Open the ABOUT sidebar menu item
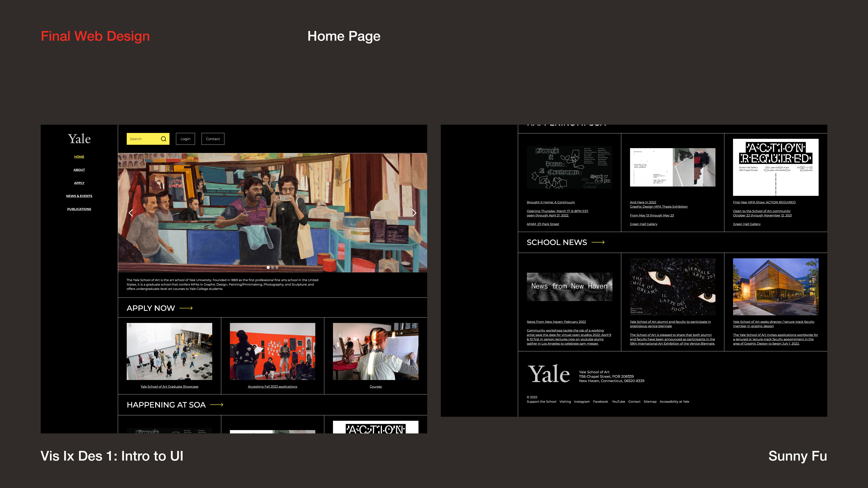Viewport: 868px width, 488px height. pos(79,170)
